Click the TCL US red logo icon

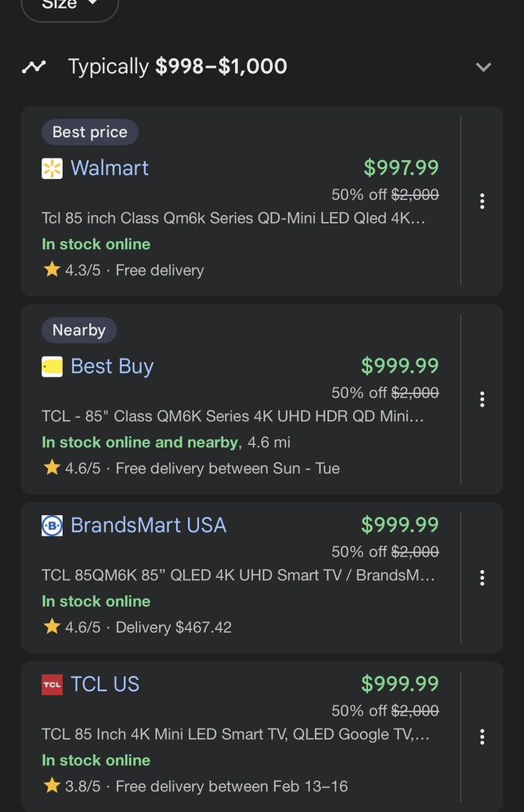pyautogui.click(x=52, y=685)
